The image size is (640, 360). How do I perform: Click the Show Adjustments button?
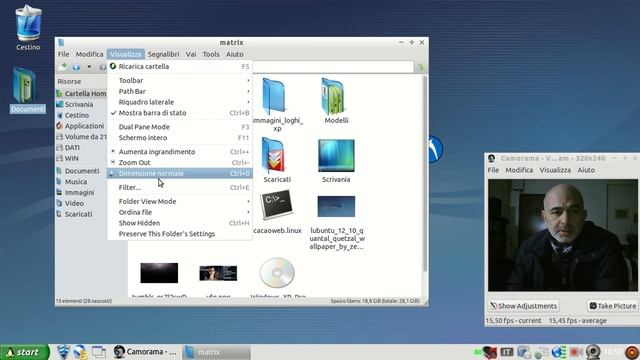click(523, 306)
